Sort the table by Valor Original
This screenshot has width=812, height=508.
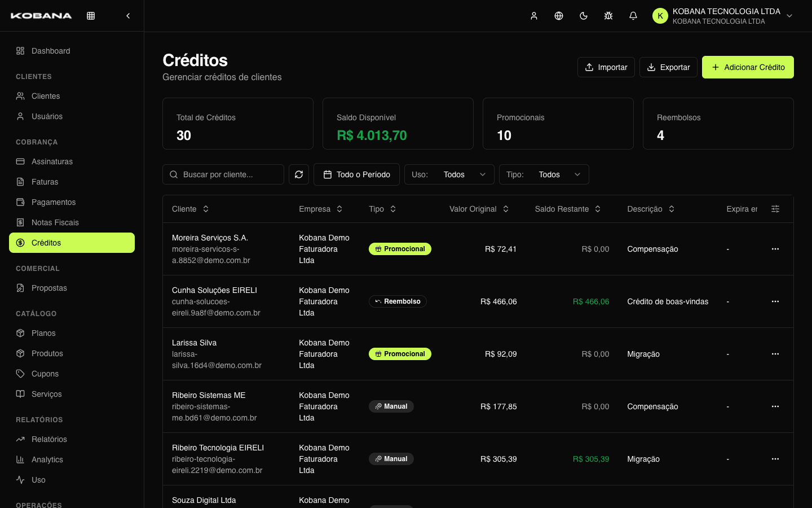click(x=479, y=209)
